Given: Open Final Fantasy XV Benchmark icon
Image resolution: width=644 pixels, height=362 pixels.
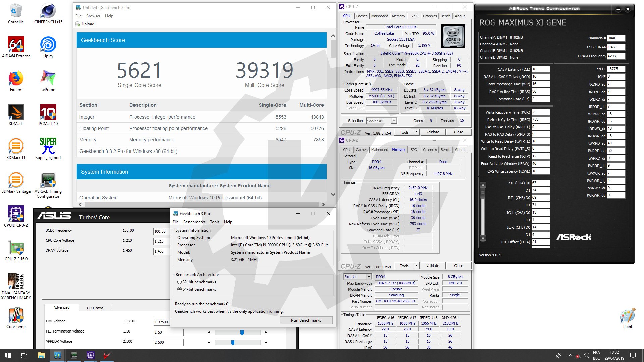Looking at the screenshot, I should [16, 287].
